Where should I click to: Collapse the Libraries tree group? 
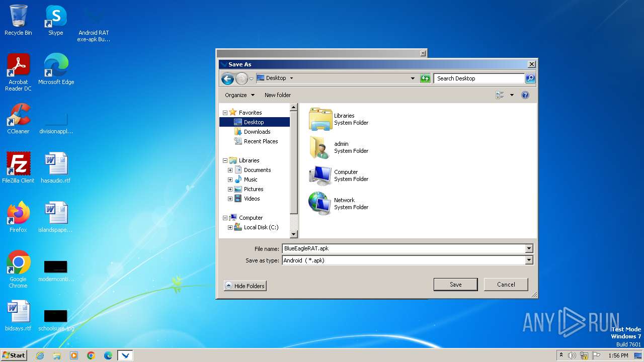tap(225, 160)
